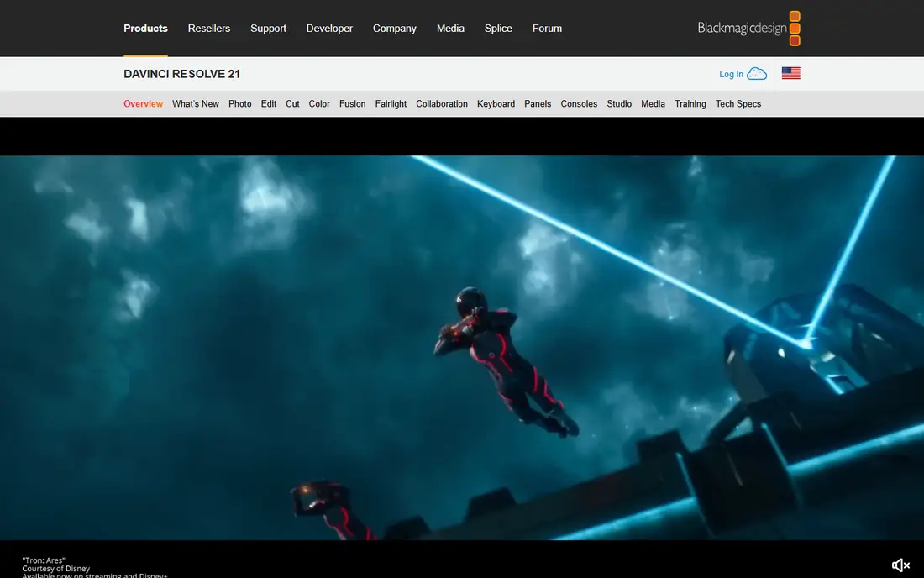Go to Resellers page
The image size is (924, 578).
click(x=209, y=29)
